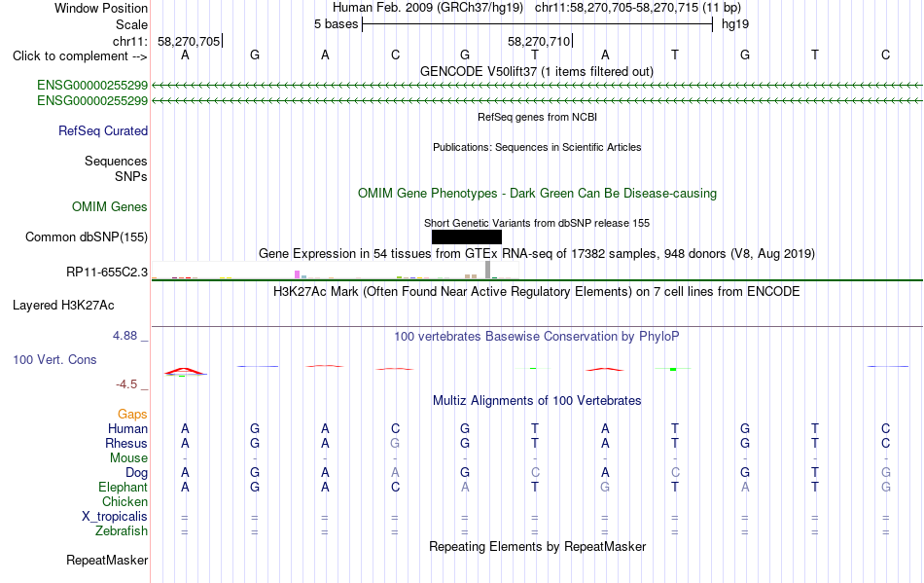Click the chr11:58,270,705-58,270,715 position text
Image resolution: width=924 pixels, height=583 pixels.
coord(617,8)
